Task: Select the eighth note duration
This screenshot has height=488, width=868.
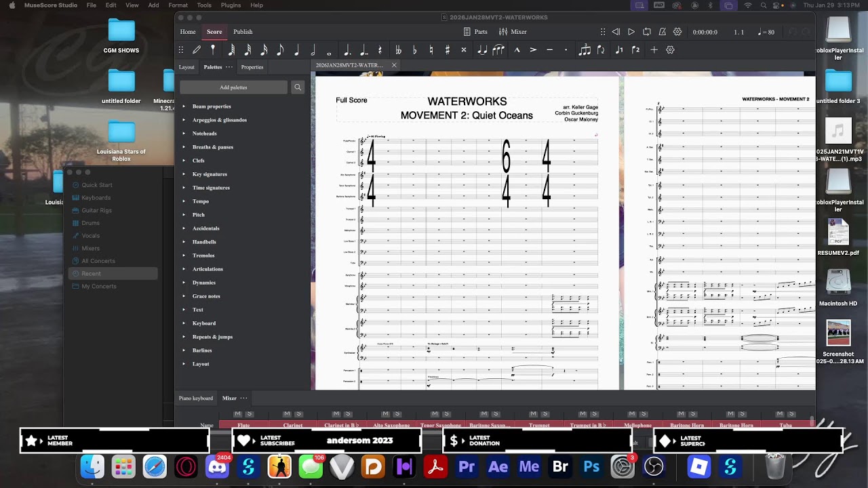Action: point(280,49)
